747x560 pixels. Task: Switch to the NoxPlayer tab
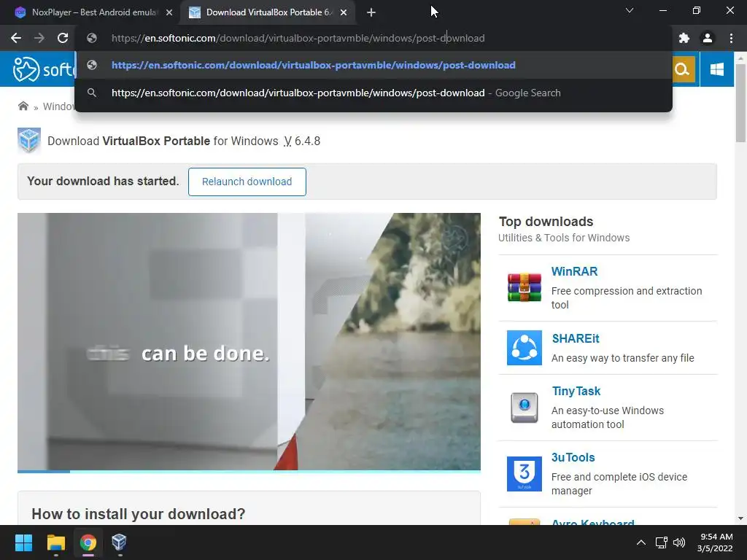[94, 12]
